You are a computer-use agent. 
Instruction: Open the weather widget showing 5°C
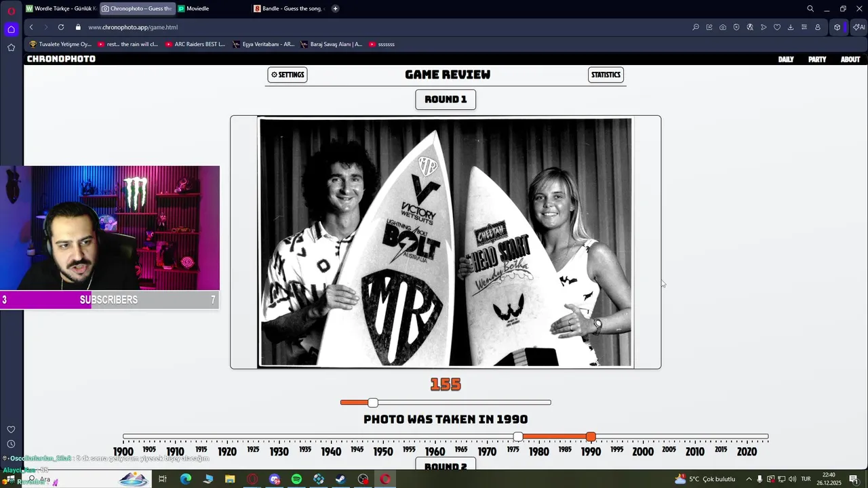click(705, 479)
